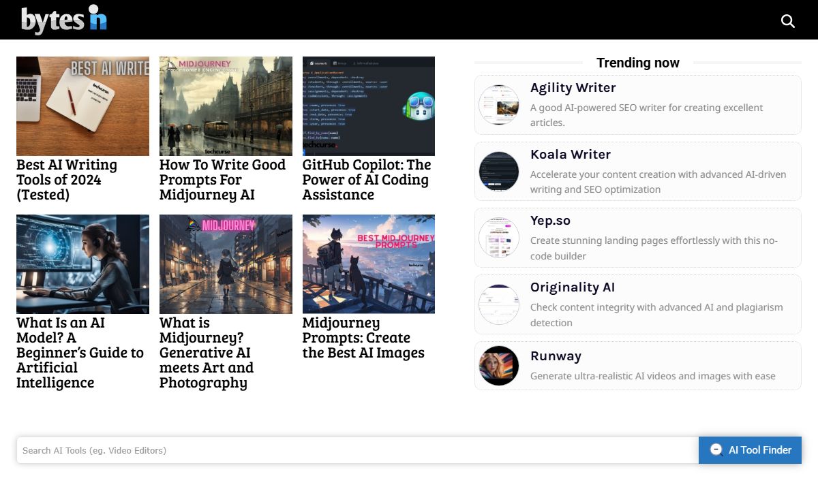Click the AI Tool Finder button

pos(750,450)
